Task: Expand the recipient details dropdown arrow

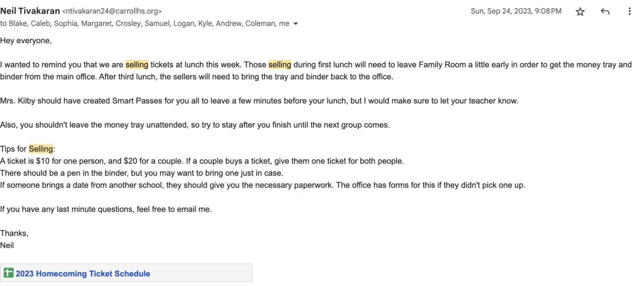Action: [x=296, y=24]
